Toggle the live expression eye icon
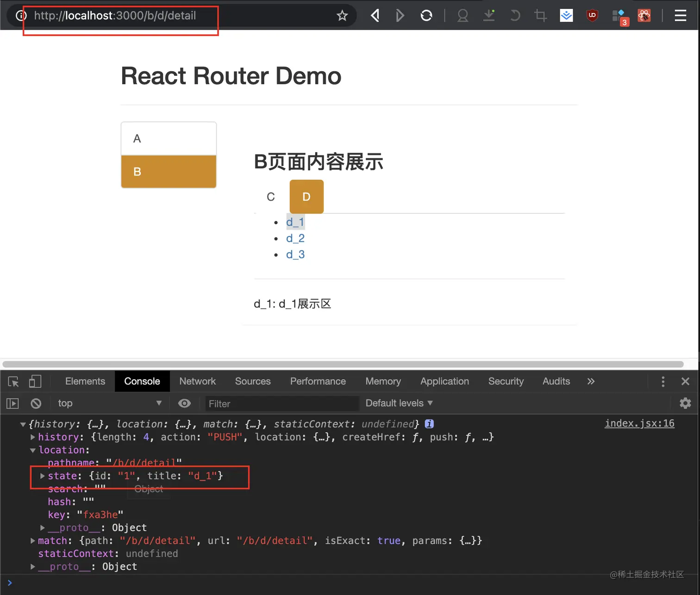This screenshot has height=595, width=700. [x=184, y=403]
